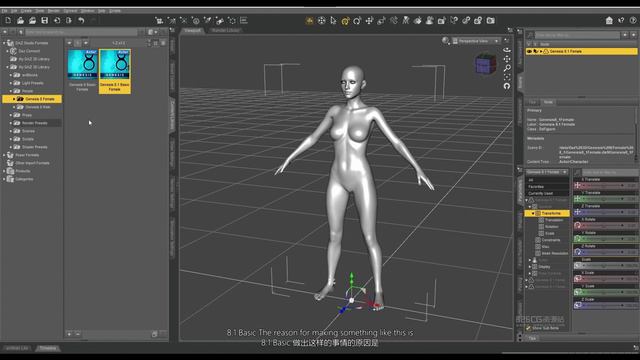Collapse the highlighted Genesis 8 Female folder

pyautogui.click(x=14, y=99)
